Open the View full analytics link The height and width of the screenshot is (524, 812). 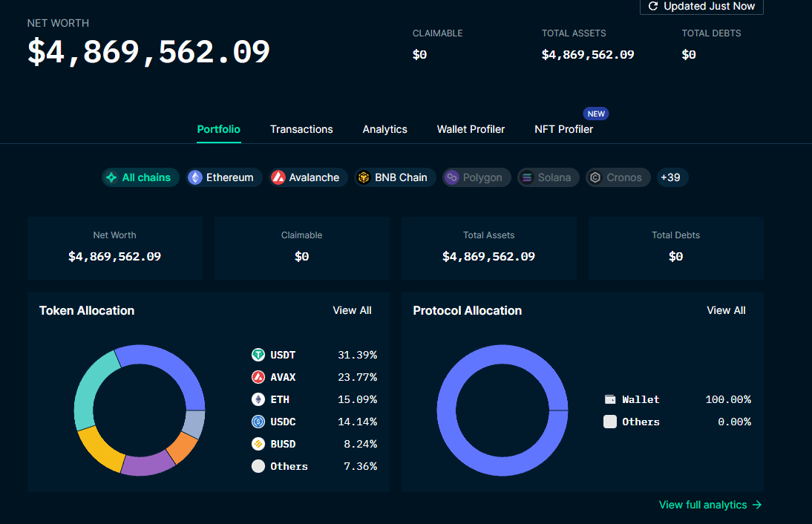(702, 505)
